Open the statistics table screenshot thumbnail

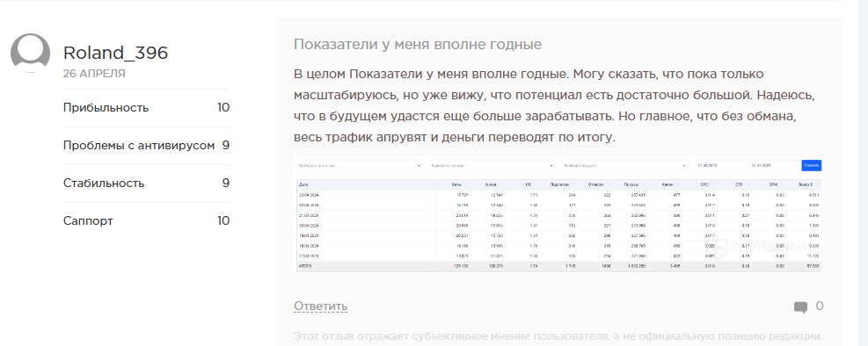(x=558, y=215)
